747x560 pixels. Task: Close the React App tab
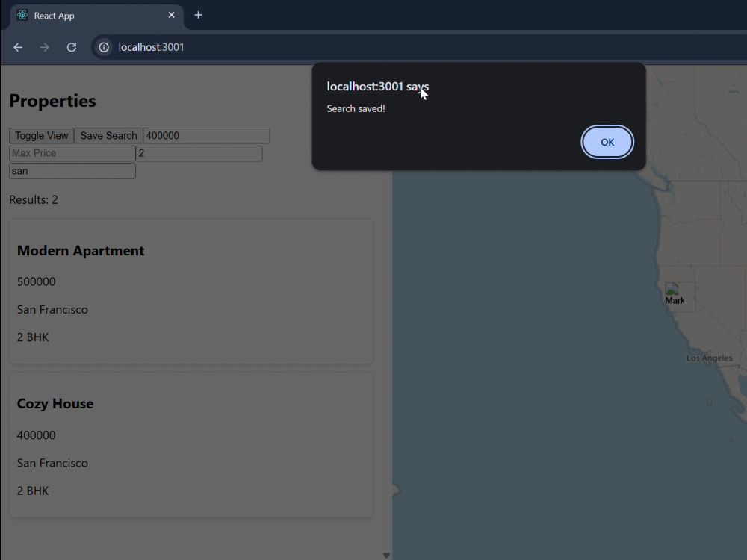pos(172,15)
